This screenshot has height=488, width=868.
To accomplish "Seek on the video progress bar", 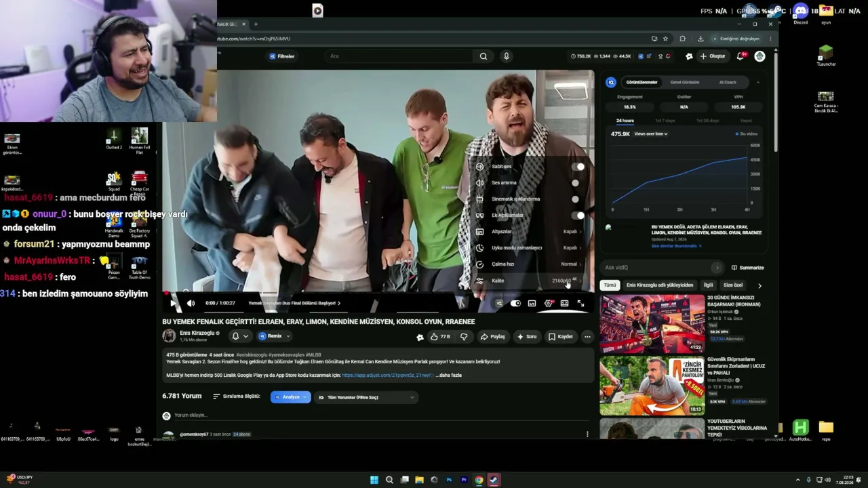I will point(378,294).
